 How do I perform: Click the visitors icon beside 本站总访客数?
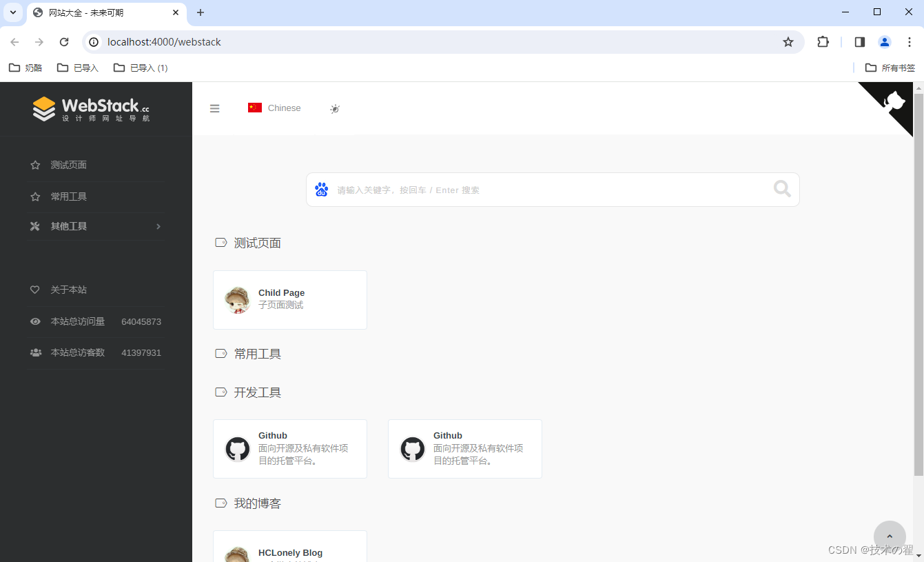click(x=35, y=352)
